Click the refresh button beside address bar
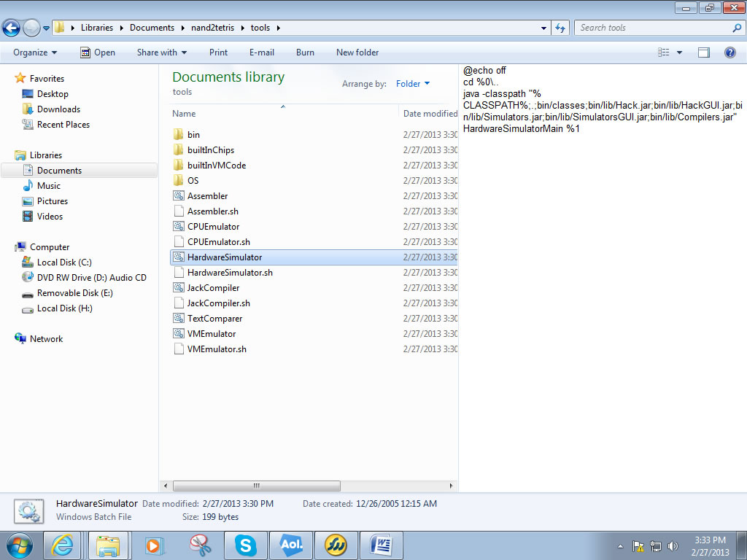The width and height of the screenshot is (747, 560). click(x=560, y=28)
